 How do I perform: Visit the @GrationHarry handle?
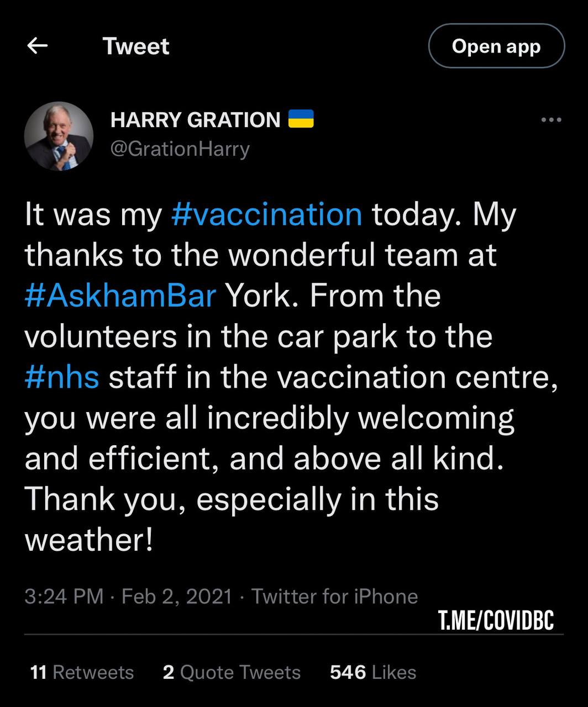coord(180,149)
